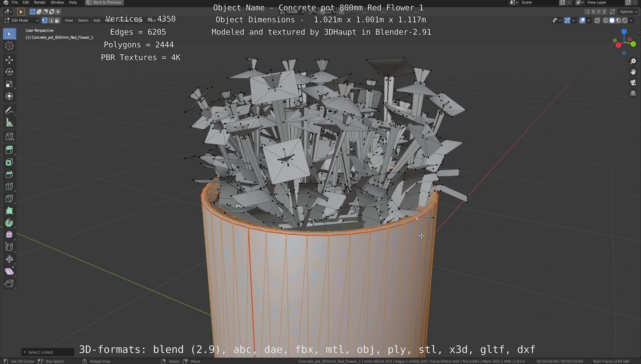641x364 pixels.
Task: Enable face select mode
Action: tap(57, 21)
